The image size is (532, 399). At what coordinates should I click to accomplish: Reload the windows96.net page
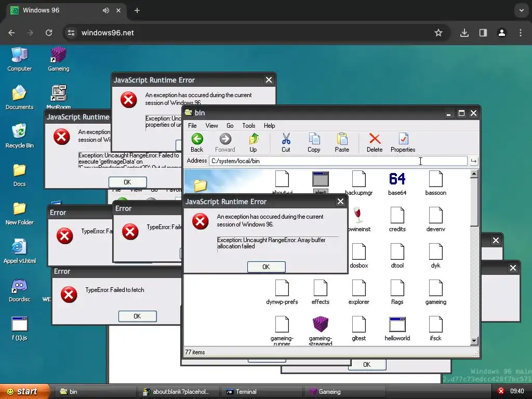click(x=49, y=33)
